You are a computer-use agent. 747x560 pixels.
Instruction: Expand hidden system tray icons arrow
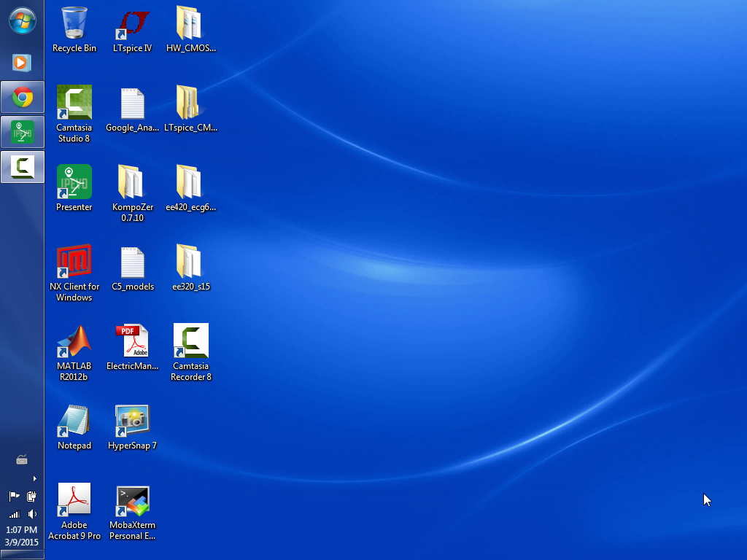(x=34, y=479)
